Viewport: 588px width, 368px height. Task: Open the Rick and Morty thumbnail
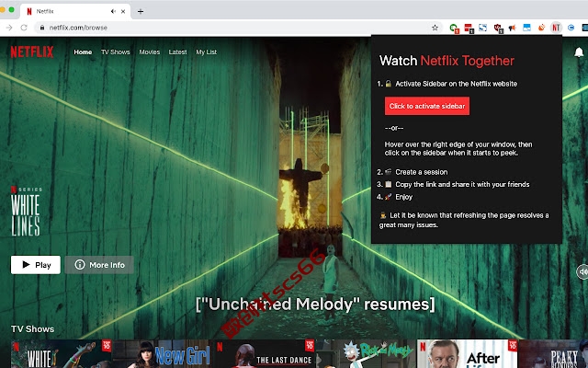pyautogui.click(x=366, y=353)
